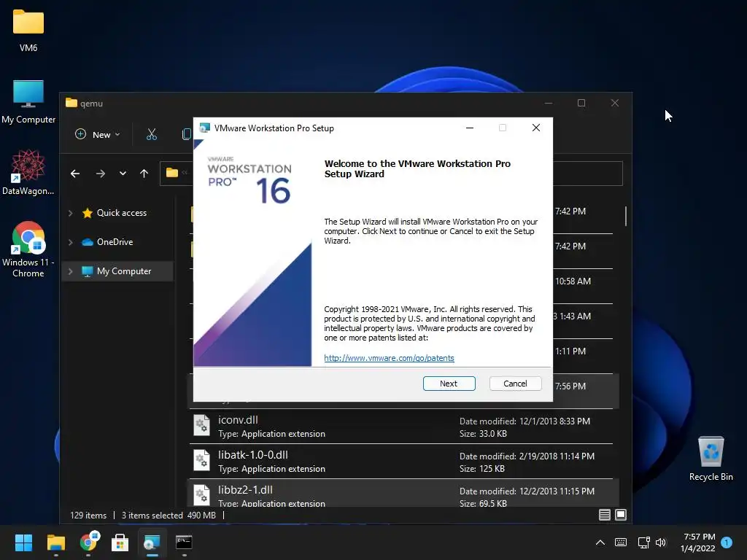Show hidden system tray icons
Image resolution: width=747 pixels, height=560 pixels.
[600, 542]
